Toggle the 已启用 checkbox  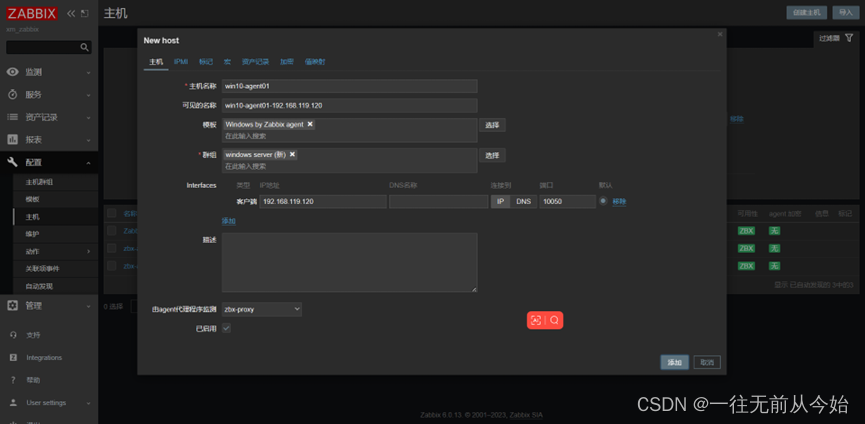click(226, 328)
